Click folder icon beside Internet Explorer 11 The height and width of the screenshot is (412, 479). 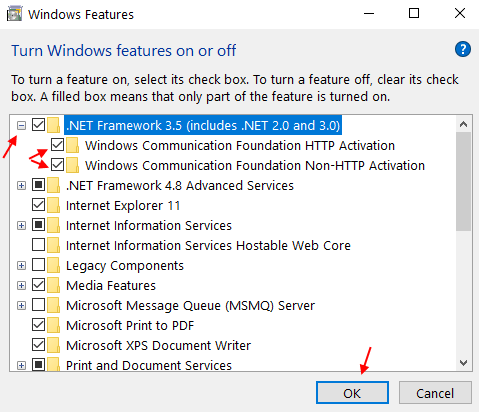(53, 205)
